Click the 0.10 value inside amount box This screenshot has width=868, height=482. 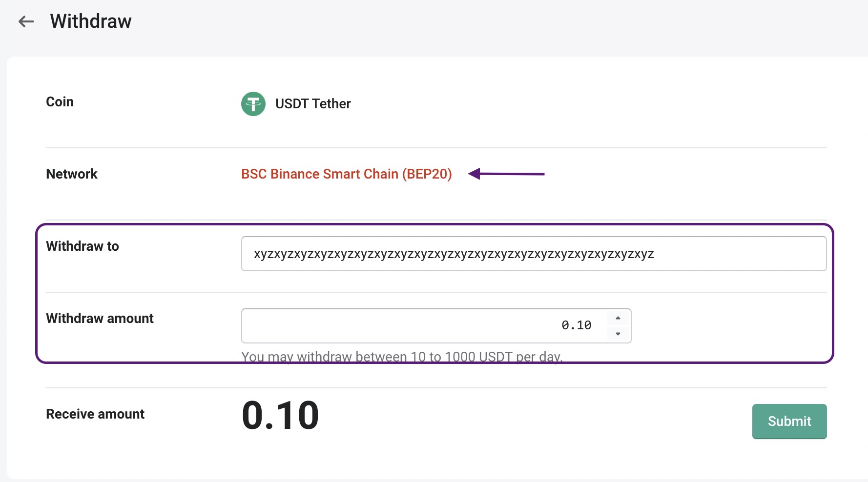[x=577, y=325]
